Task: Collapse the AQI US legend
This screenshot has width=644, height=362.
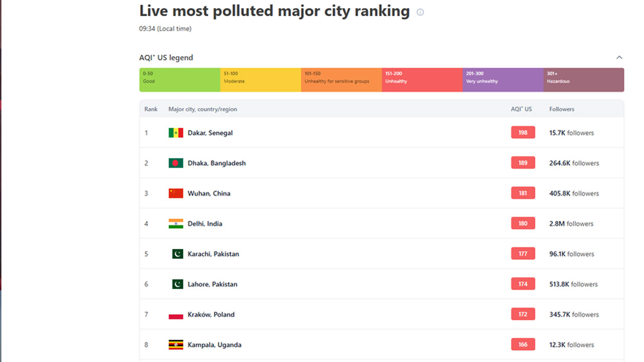Action: [x=619, y=57]
